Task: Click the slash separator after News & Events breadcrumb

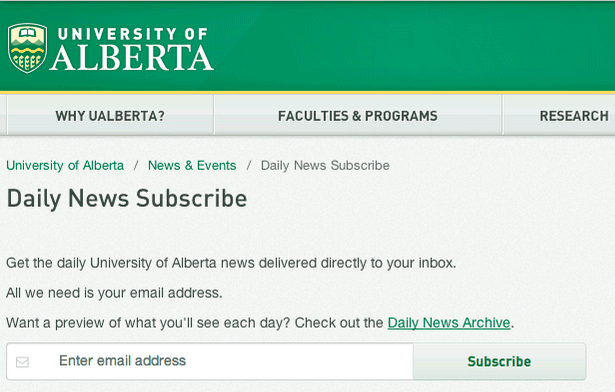Action: coord(248,165)
